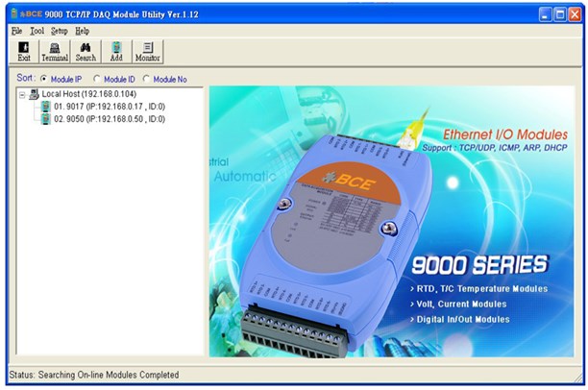Minimize the DAQ Module Utility window
Screen dimensions: 588x390
click(x=546, y=14)
